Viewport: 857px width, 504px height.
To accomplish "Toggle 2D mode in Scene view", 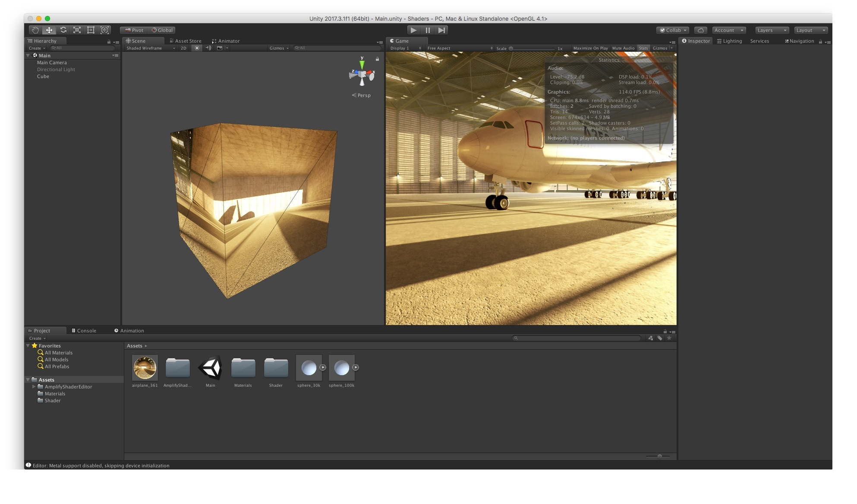I will pyautogui.click(x=183, y=48).
